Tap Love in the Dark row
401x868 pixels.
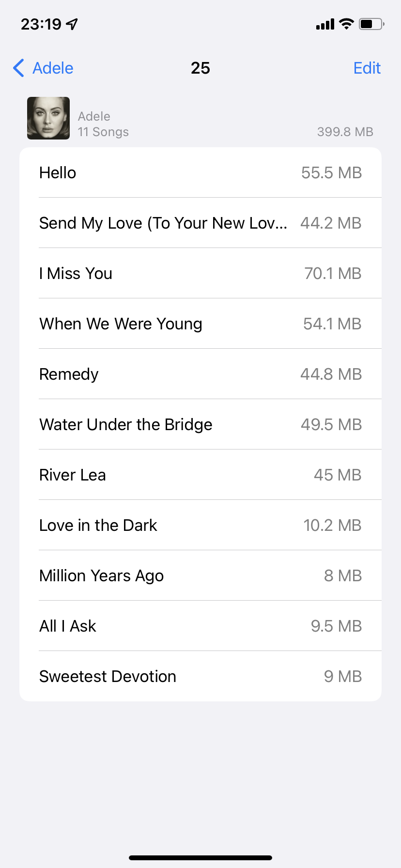click(x=200, y=526)
